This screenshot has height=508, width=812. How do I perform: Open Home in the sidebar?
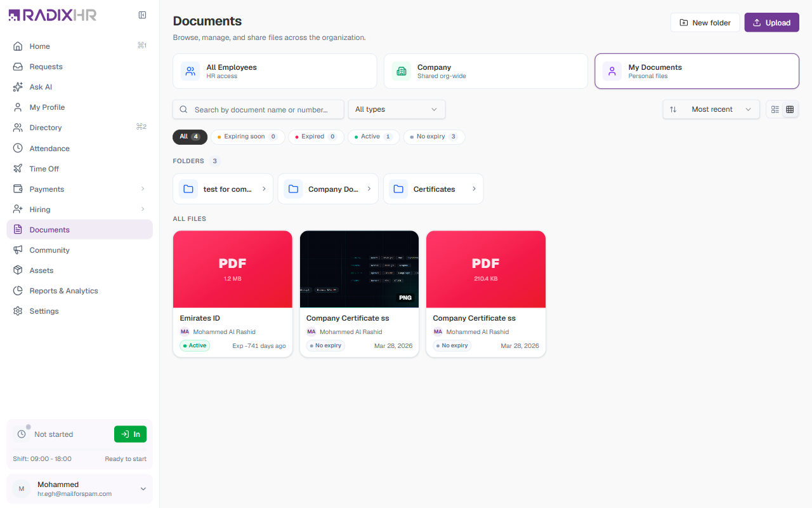(79, 46)
